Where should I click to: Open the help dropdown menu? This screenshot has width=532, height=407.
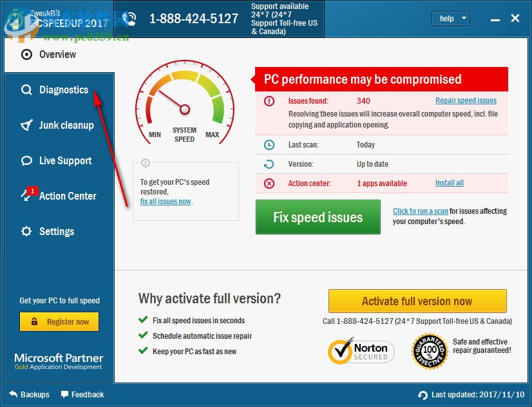pyautogui.click(x=450, y=18)
